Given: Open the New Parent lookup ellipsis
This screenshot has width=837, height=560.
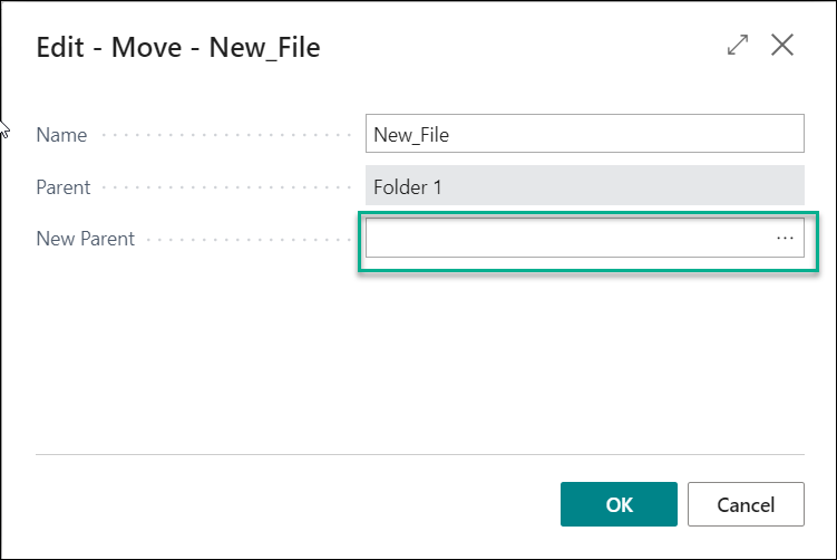Looking at the screenshot, I should 785,239.
